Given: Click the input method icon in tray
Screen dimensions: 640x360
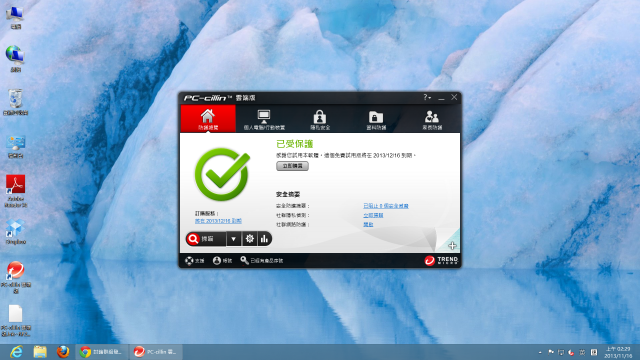Looking at the screenshot, I should click(x=582, y=352).
